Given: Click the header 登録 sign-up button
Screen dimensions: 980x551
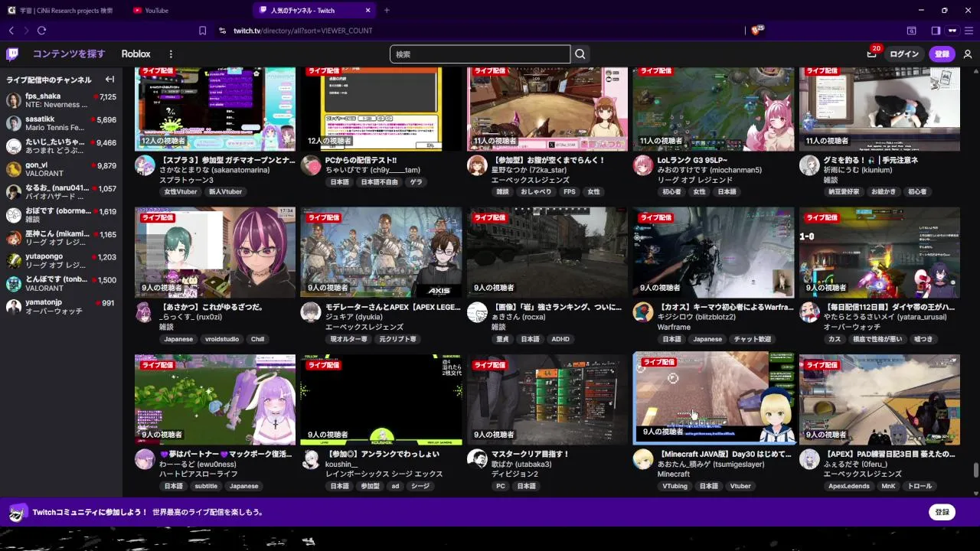Looking at the screenshot, I should [x=942, y=54].
